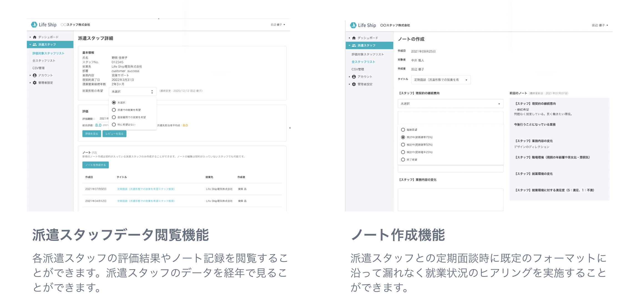The width and height of the screenshot is (644, 308).
Task: Click the アカウント person icon in right sidebar
Action: tap(354, 77)
